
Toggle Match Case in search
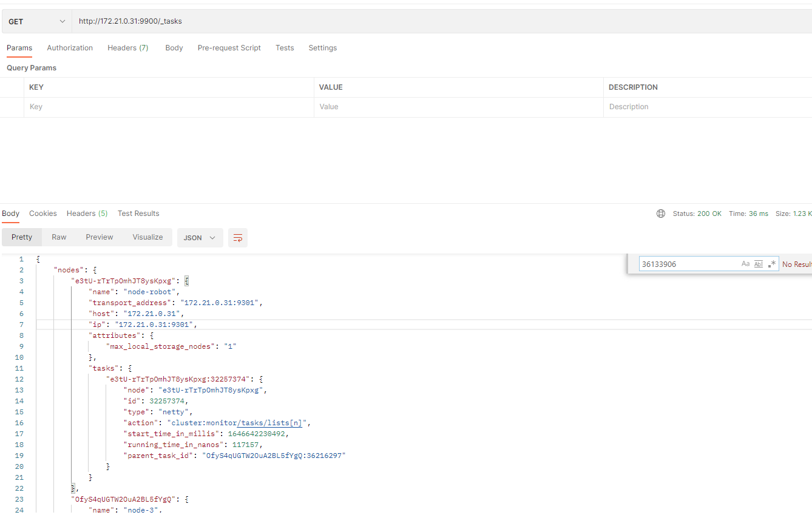pos(745,264)
